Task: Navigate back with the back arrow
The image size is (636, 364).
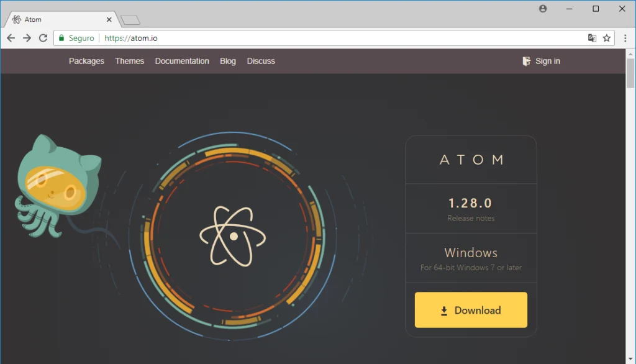Action: click(11, 38)
